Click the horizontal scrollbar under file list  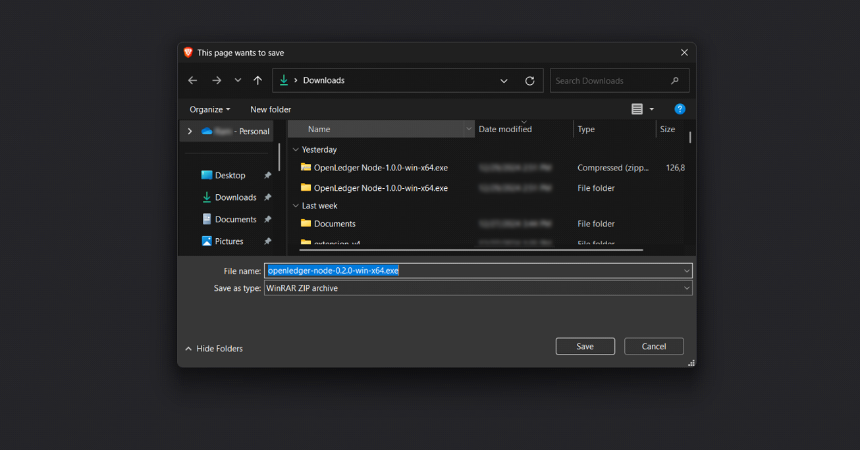coord(471,250)
